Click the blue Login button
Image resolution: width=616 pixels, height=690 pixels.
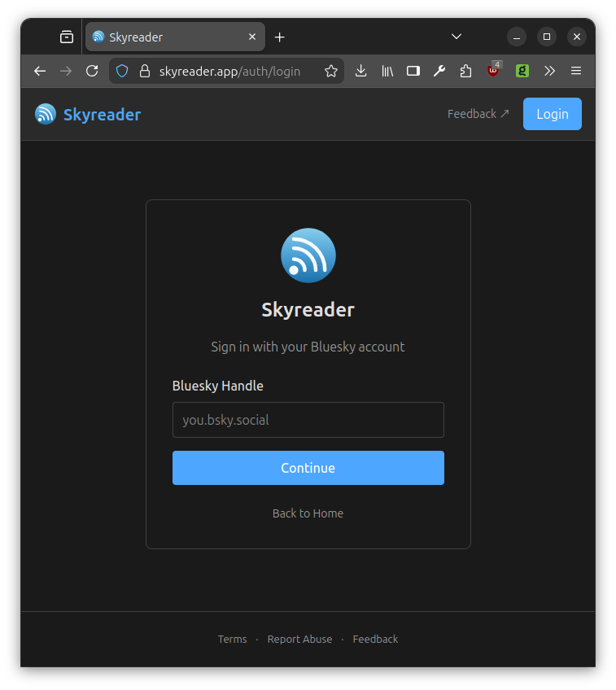tap(553, 114)
